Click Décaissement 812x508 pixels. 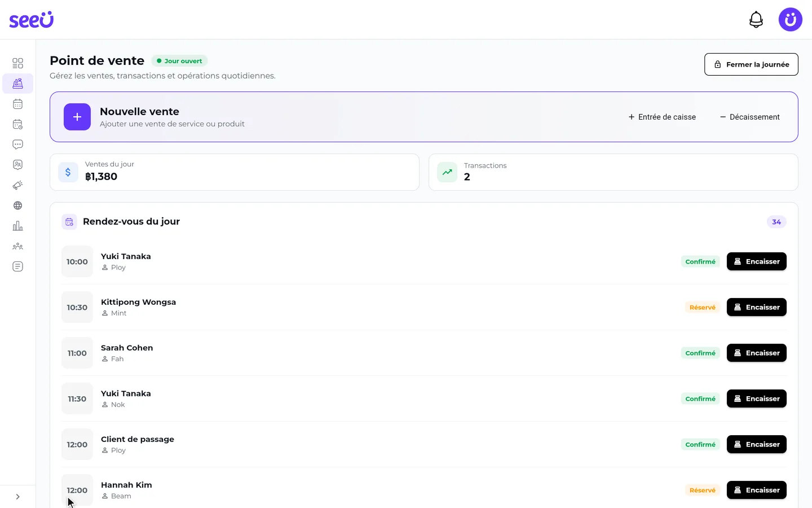750,117
